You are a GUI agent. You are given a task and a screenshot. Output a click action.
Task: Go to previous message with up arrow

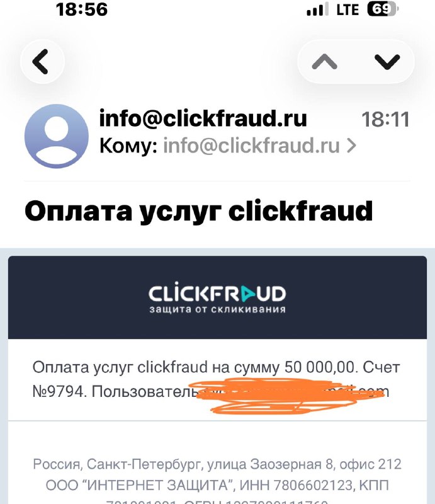point(325,61)
